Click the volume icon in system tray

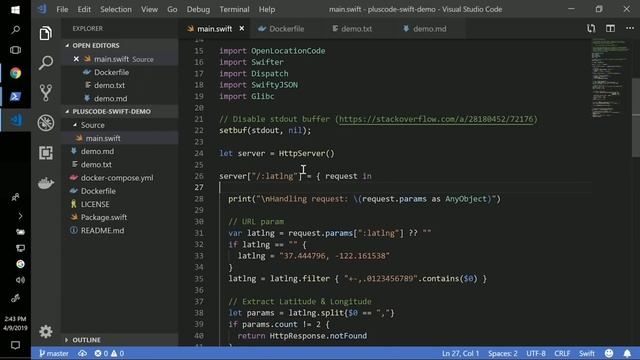point(20,280)
